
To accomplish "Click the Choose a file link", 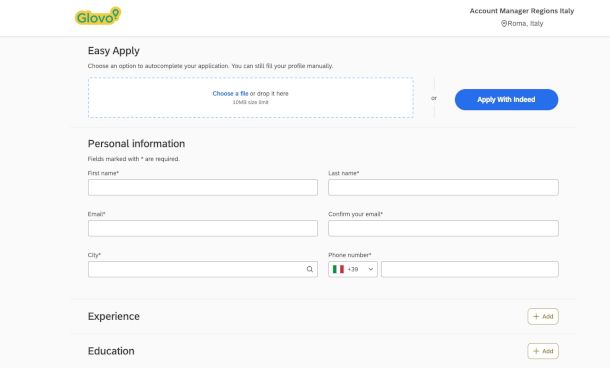I will coord(230,93).
